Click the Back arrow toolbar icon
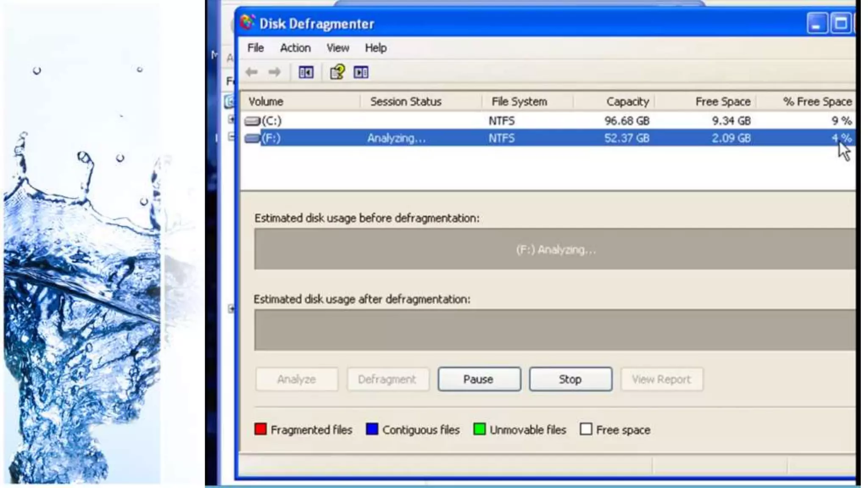868x488 pixels. [x=252, y=72]
